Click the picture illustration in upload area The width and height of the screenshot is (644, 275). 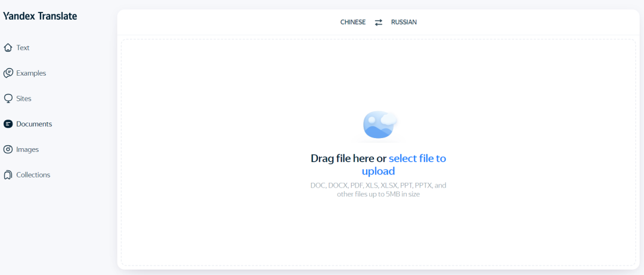click(x=379, y=124)
